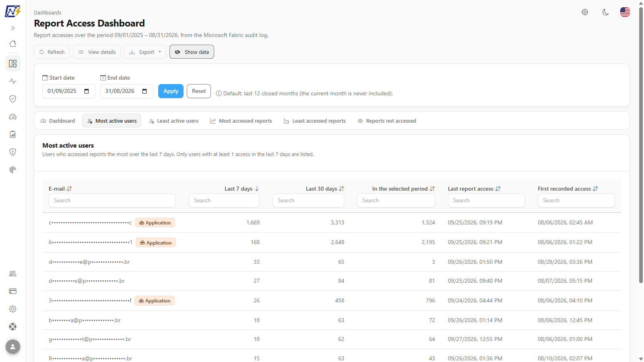Screen dimensions: 644x362
Task: Open the top-right settings gear
Action: click(585, 12)
